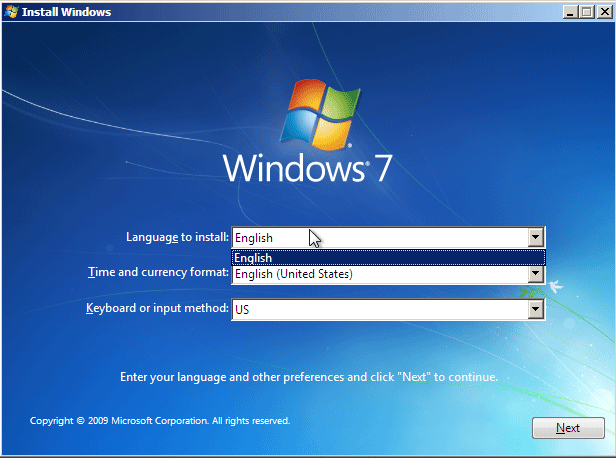Click the Enter your language preferences instruction text
Viewport: 616px width, 458px height.
point(309,377)
